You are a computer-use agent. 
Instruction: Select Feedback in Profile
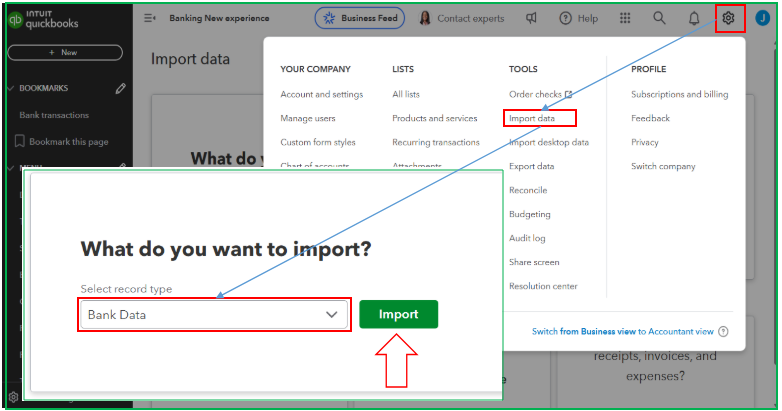[x=650, y=118]
